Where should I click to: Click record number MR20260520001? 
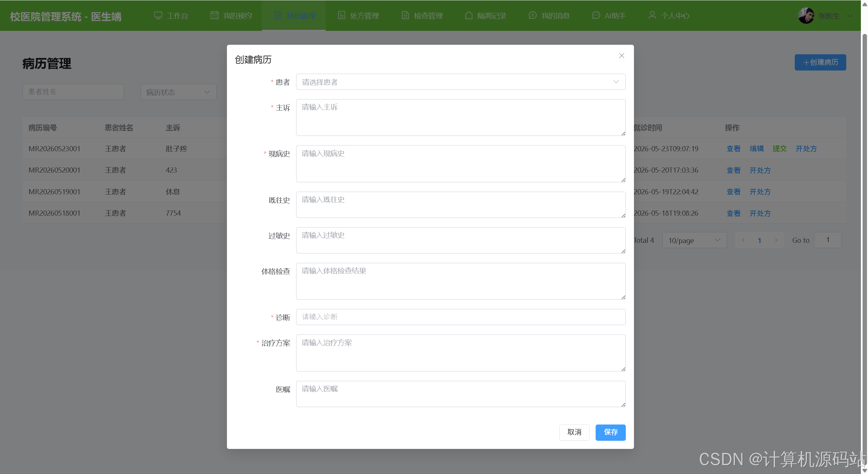point(54,170)
